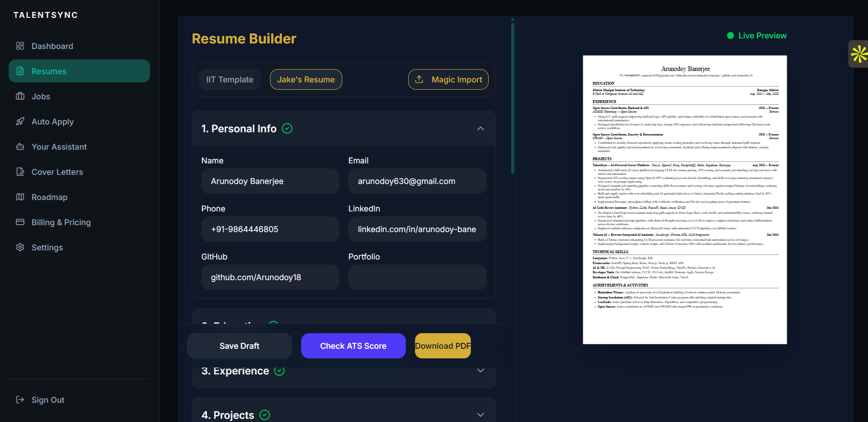Viewport: 868px width, 422px height.
Task: Select the Jake's Resume template
Action: (306, 79)
